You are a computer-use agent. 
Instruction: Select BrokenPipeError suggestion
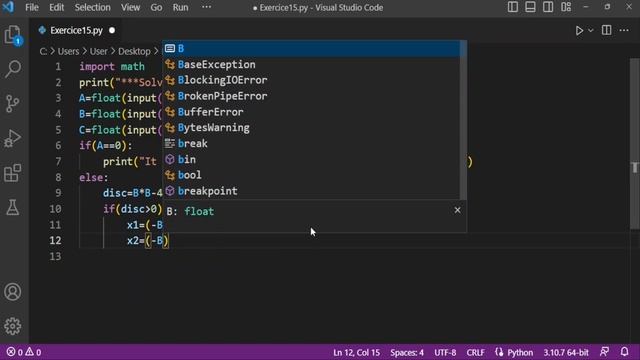[x=311, y=96]
